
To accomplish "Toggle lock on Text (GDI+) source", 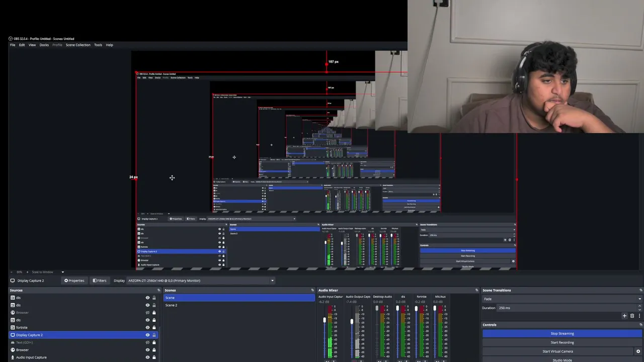I will point(154,342).
